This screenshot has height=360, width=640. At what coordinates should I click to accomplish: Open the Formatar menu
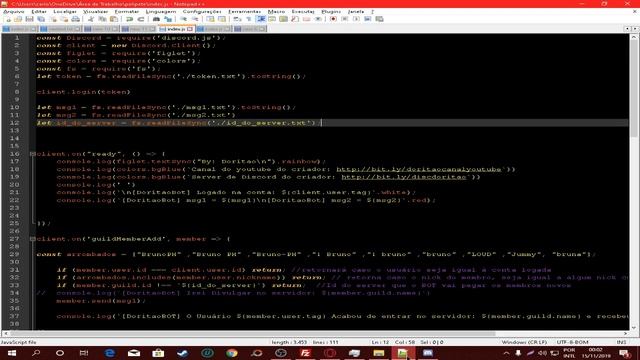pyautogui.click(x=127, y=11)
